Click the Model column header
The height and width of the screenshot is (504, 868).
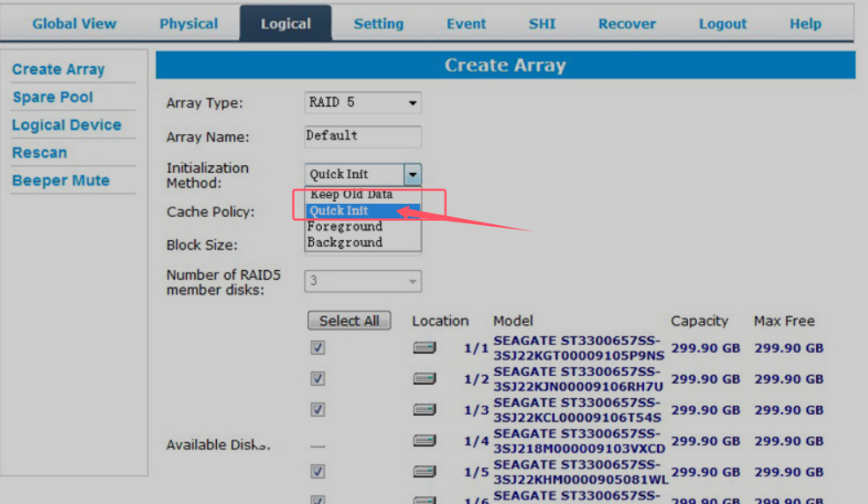point(513,320)
